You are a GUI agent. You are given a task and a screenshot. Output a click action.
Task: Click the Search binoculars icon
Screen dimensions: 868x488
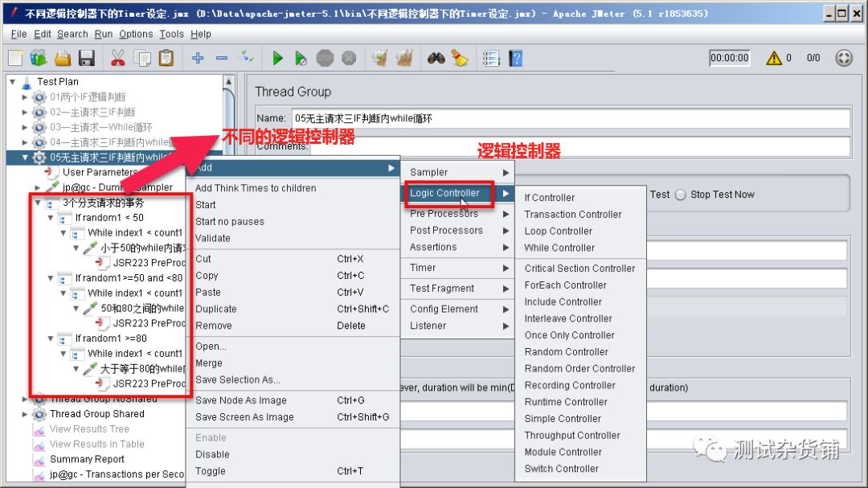(x=436, y=58)
